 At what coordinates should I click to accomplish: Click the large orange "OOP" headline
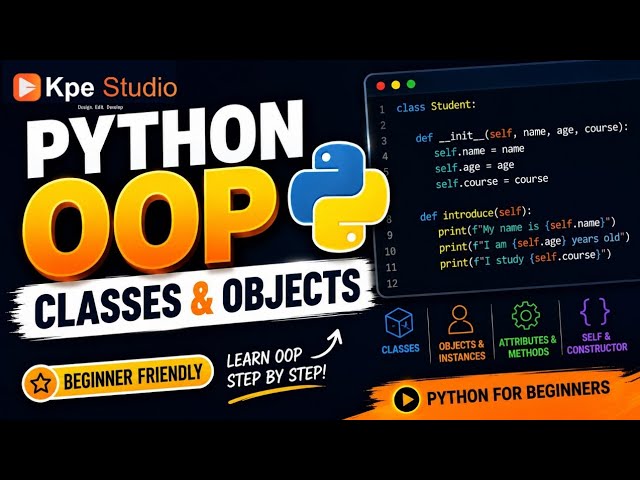point(151,222)
